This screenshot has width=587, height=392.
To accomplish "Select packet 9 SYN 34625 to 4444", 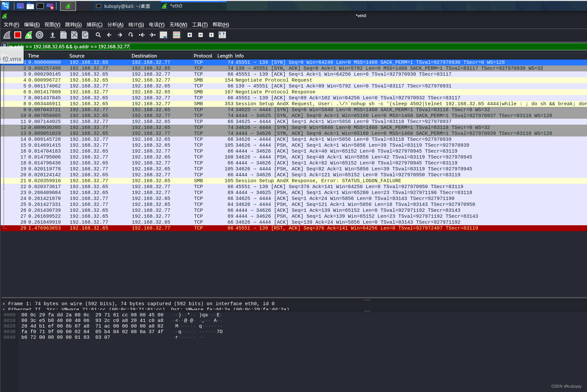I will tap(293, 110).
